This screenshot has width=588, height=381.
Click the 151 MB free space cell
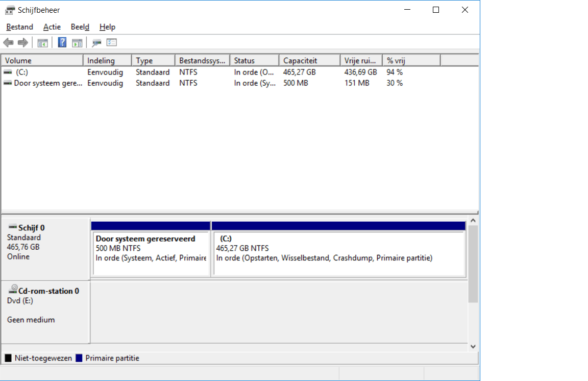tap(357, 83)
